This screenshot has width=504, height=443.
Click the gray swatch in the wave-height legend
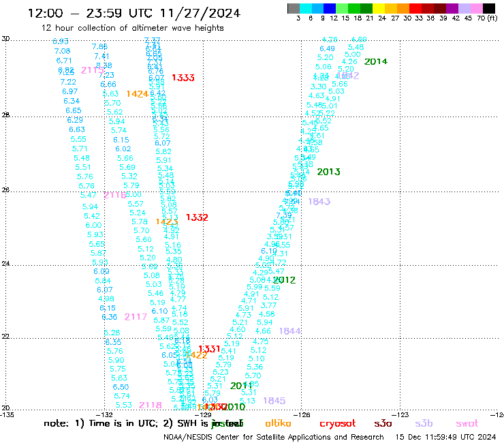coord(294,8)
